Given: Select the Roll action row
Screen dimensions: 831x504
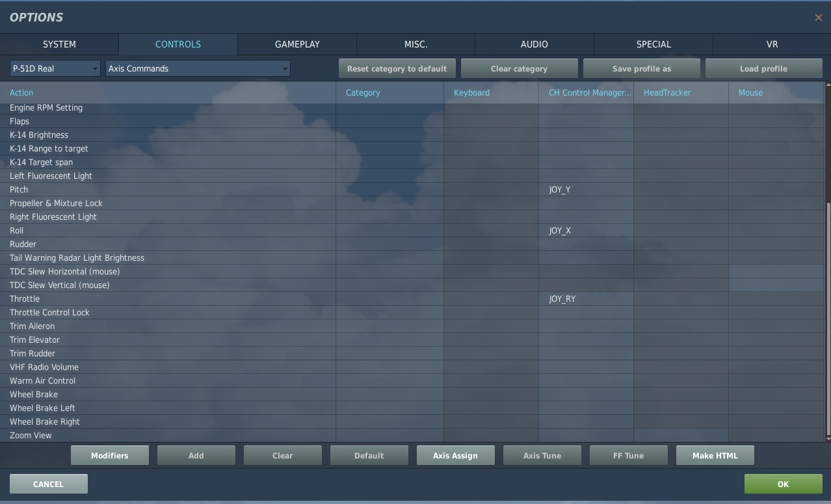Looking at the screenshot, I should (412, 230).
